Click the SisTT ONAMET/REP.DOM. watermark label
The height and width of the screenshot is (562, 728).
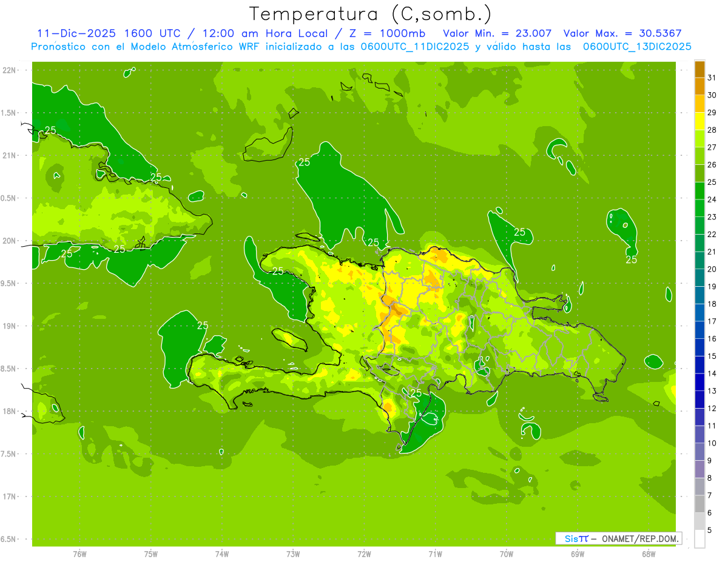[x=618, y=538]
